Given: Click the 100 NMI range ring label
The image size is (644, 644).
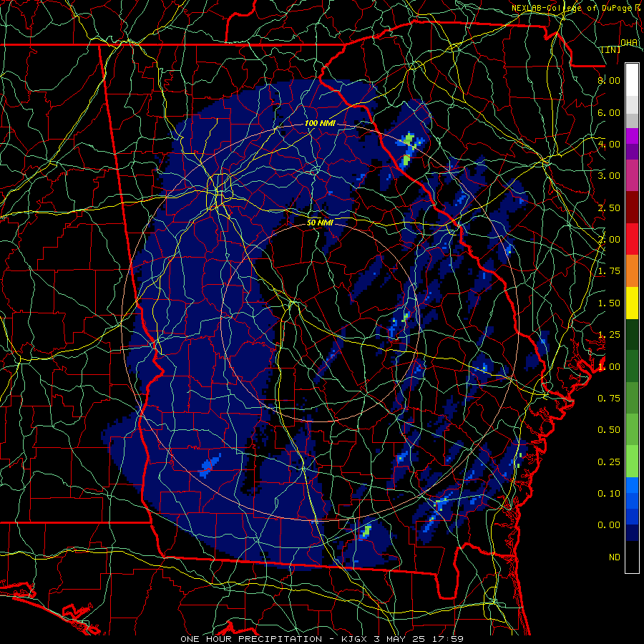Looking at the screenshot, I should [320, 123].
